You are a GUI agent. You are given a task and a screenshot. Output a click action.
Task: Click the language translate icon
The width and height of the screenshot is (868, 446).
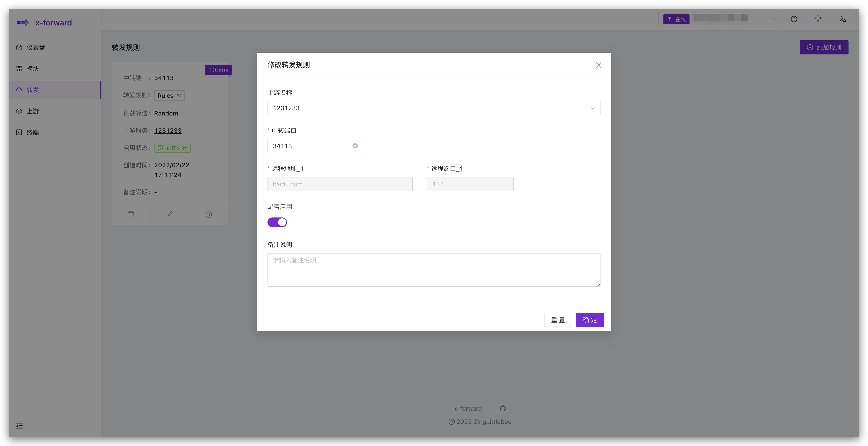[842, 19]
